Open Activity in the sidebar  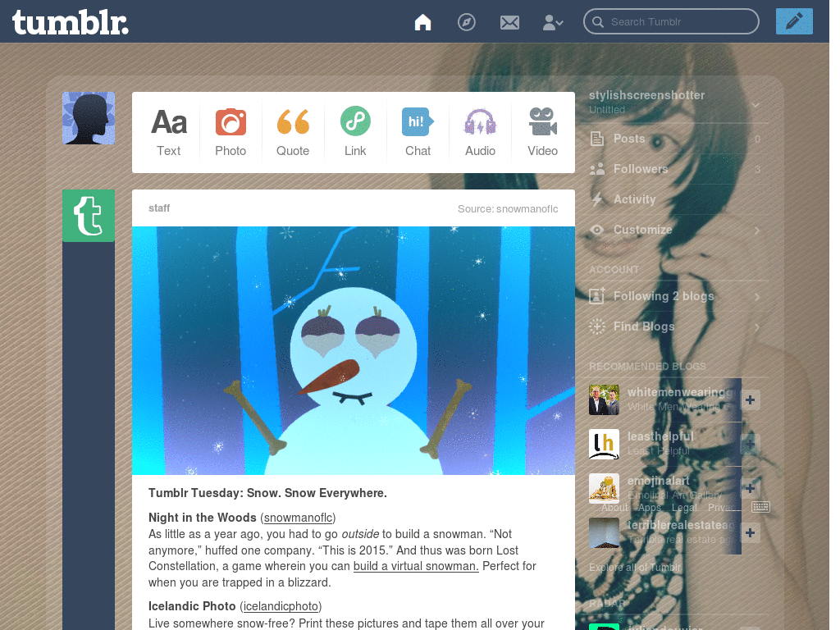coord(678,199)
